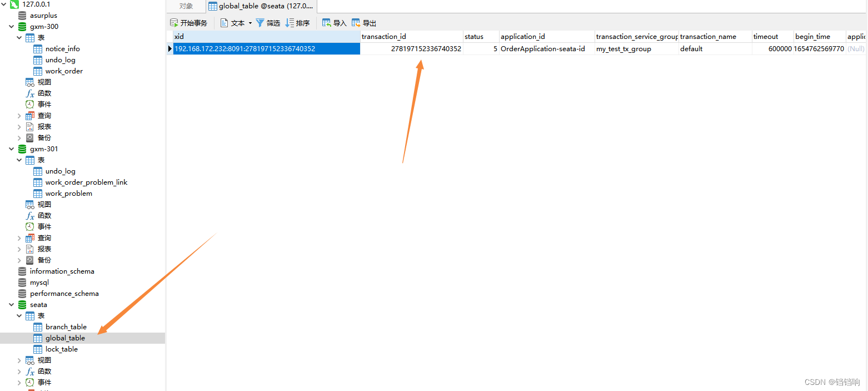Click the transaction_name cell 'default'
This screenshot has width=868, height=391.
coord(715,49)
